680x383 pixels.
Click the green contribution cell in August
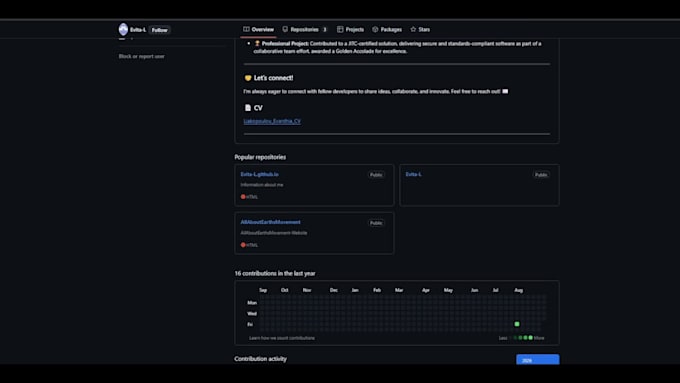point(517,324)
